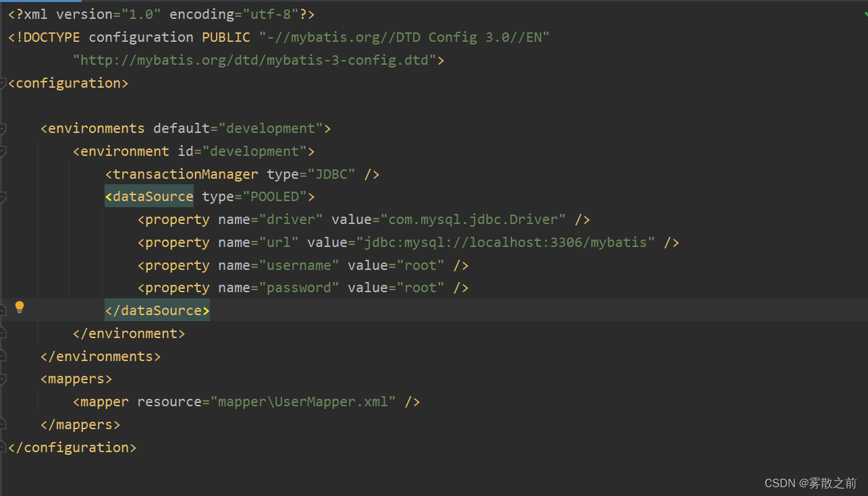Click the highlighted opening dataSource tag
The width and height of the screenshot is (868, 496).
tap(149, 197)
